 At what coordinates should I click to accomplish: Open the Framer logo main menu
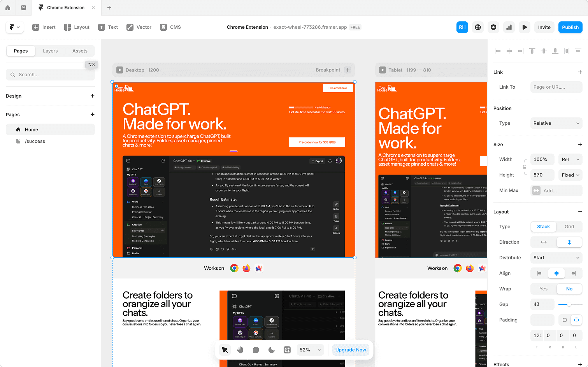15,27
